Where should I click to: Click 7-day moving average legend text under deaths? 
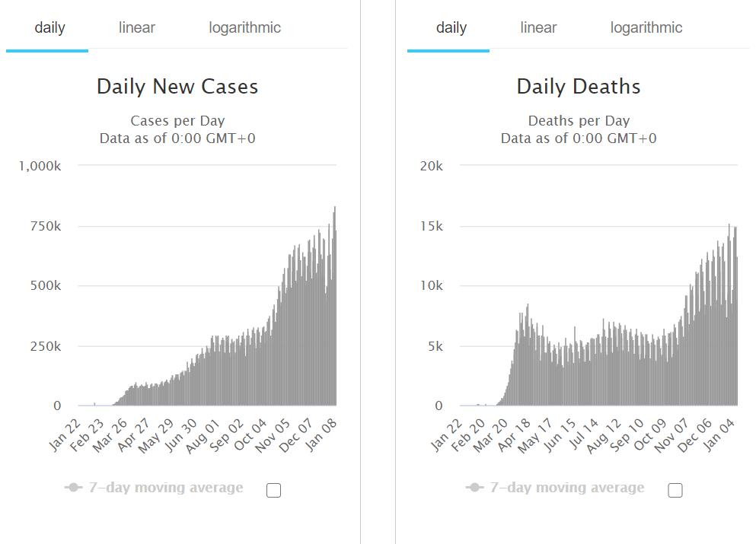pyautogui.click(x=567, y=488)
